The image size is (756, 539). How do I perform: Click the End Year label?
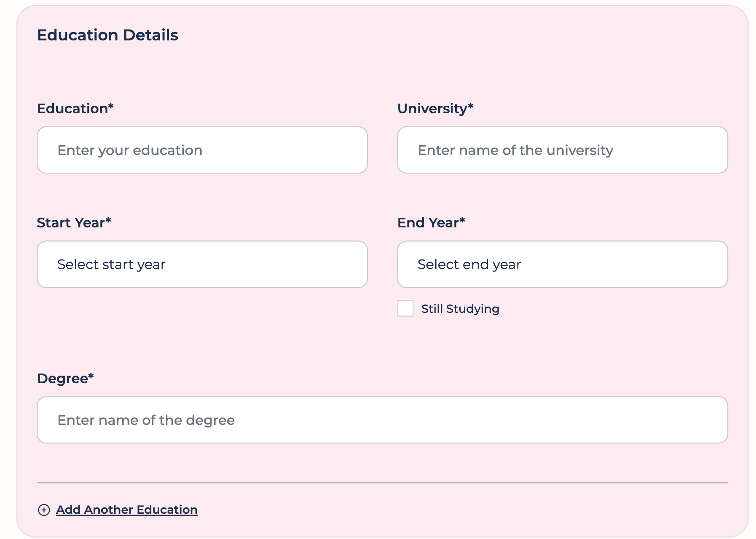pyautogui.click(x=428, y=223)
